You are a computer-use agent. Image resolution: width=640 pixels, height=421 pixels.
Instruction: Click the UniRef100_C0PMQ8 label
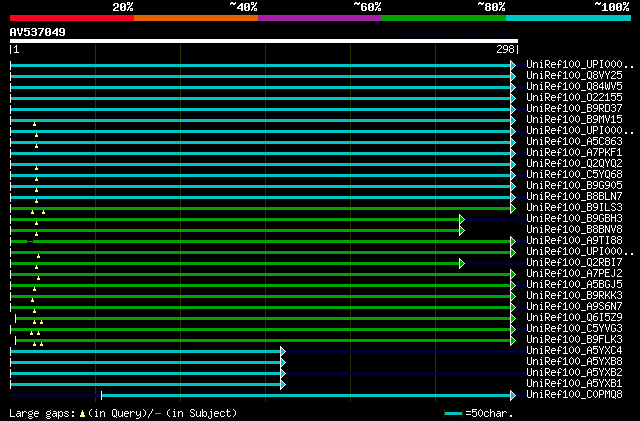pyautogui.click(x=574, y=395)
